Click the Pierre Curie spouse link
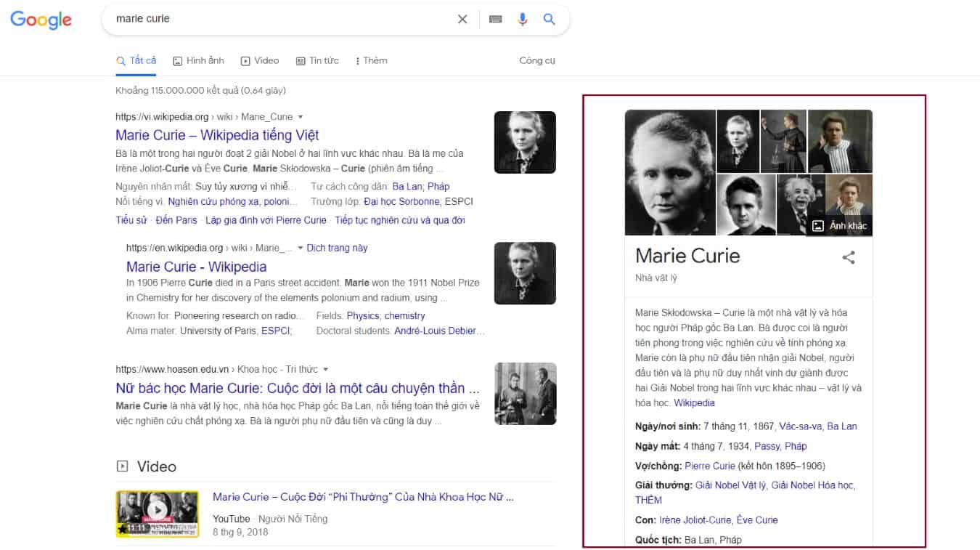The image size is (980, 550). [x=709, y=466]
